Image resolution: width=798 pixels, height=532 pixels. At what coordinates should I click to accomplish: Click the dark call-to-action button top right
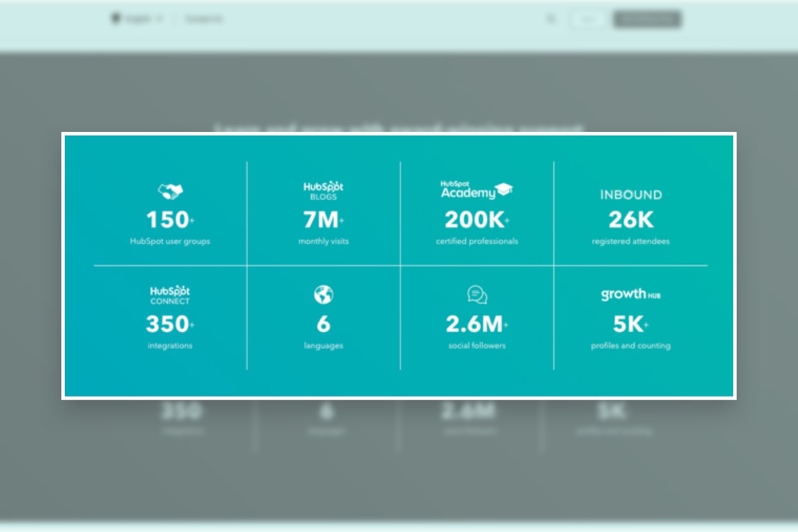[x=647, y=18]
